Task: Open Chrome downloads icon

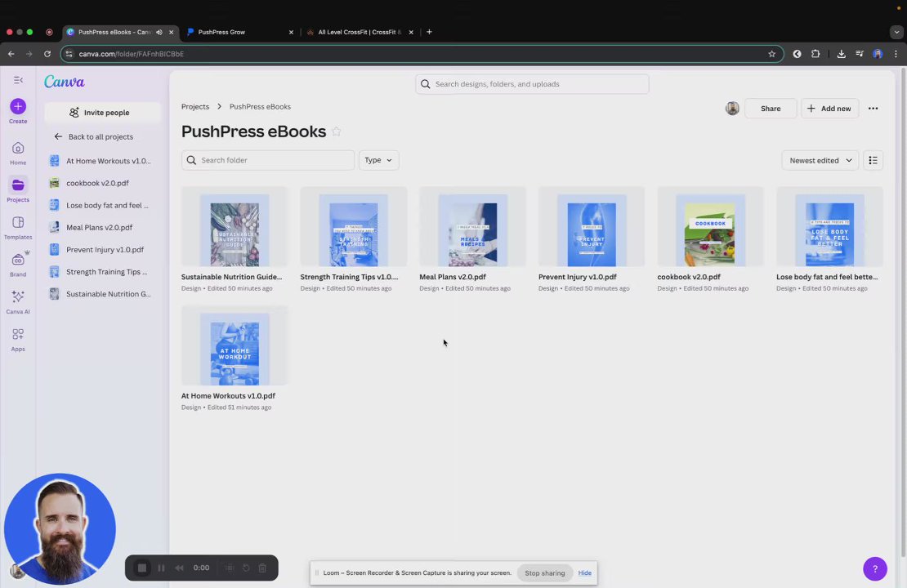Action: 841,54
